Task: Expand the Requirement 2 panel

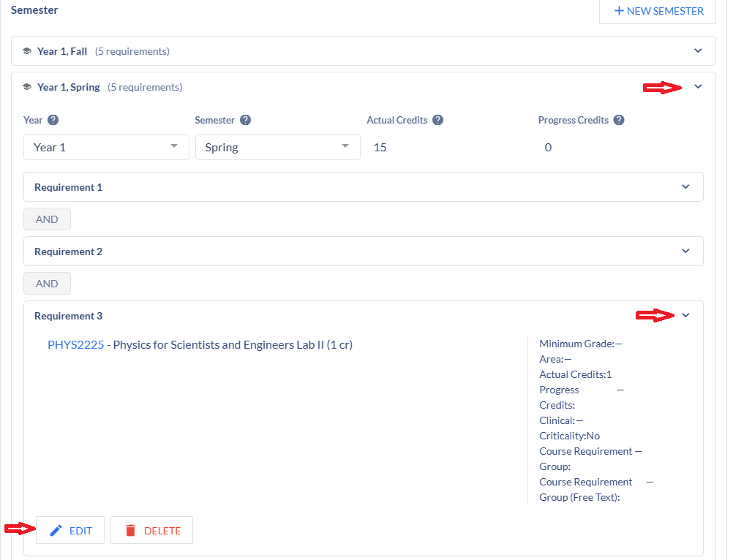Action: click(685, 251)
